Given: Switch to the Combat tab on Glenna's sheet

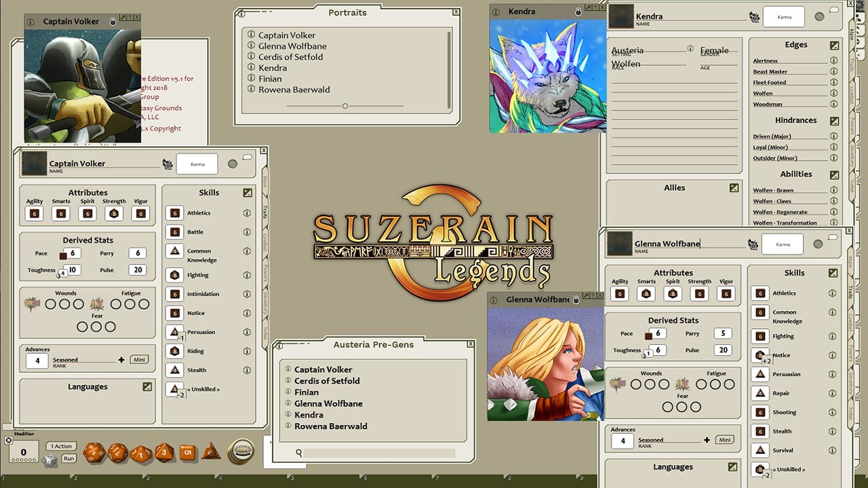Looking at the screenshot, I should 851,319.
